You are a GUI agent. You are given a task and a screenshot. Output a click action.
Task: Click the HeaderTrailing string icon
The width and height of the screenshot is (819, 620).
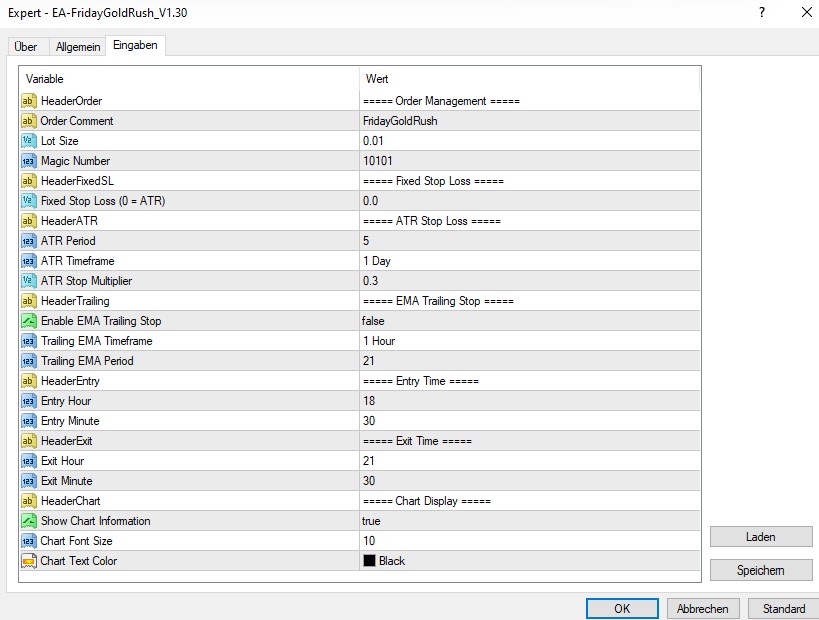[x=28, y=301]
